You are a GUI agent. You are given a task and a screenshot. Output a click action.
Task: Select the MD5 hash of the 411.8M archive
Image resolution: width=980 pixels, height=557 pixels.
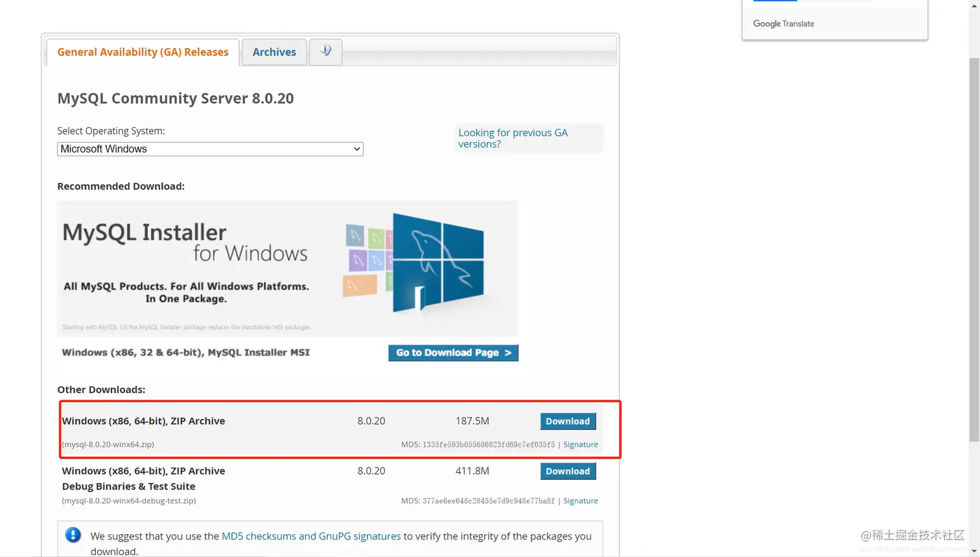[489, 501]
